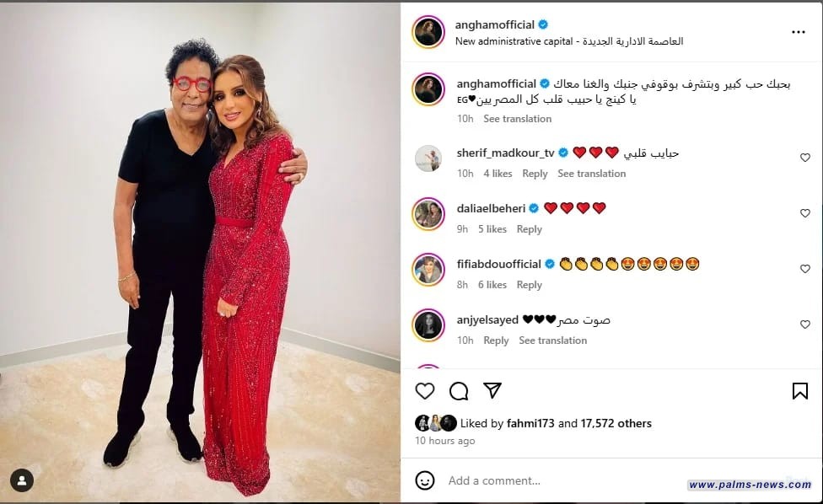Like daliaelbeheri's comment heart
The height and width of the screenshot is (504, 823).
point(804,213)
